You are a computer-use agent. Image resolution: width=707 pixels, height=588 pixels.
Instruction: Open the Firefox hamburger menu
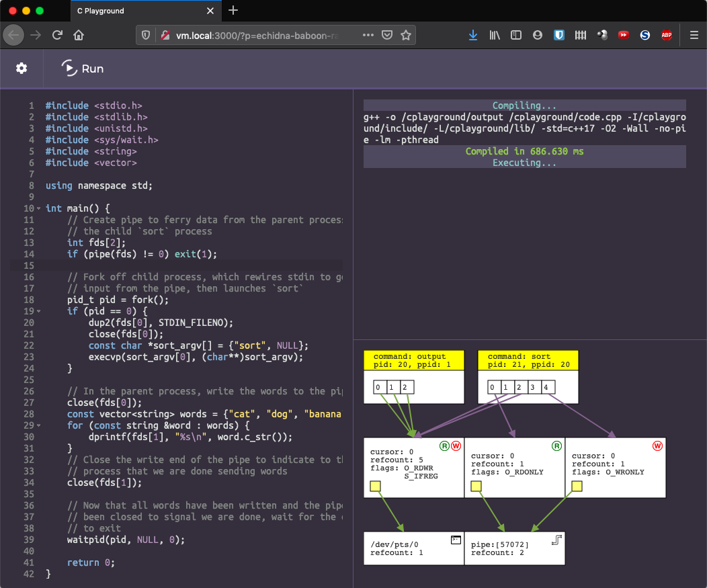pyautogui.click(x=694, y=35)
